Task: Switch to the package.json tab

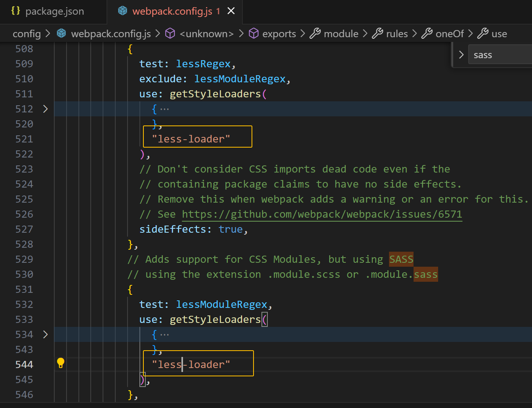Action: (55, 11)
